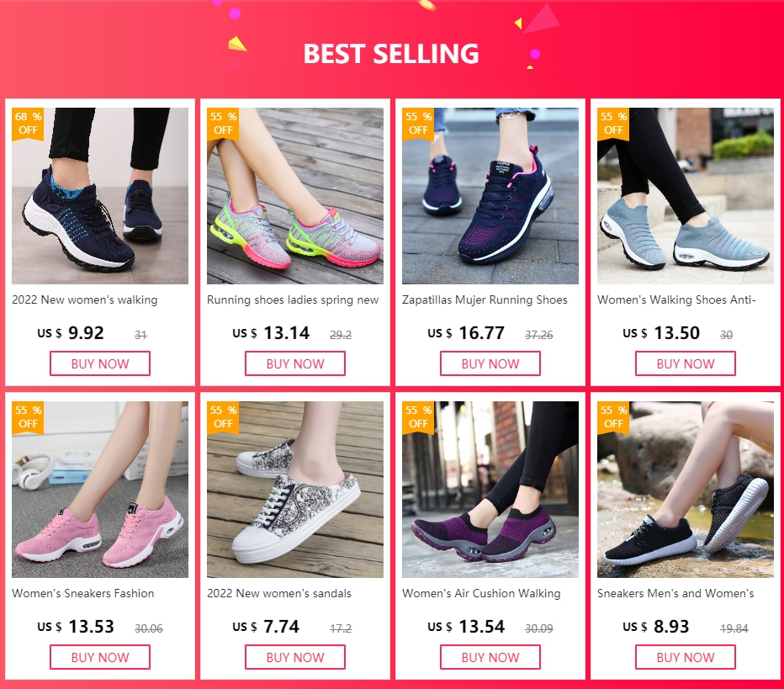
Task: Click the US $ 7.74 sandals price
Action: click(x=266, y=627)
